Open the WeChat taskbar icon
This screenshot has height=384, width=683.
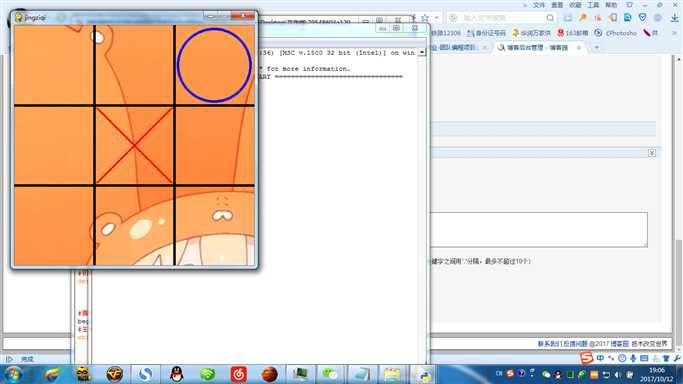(x=330, y=374)
